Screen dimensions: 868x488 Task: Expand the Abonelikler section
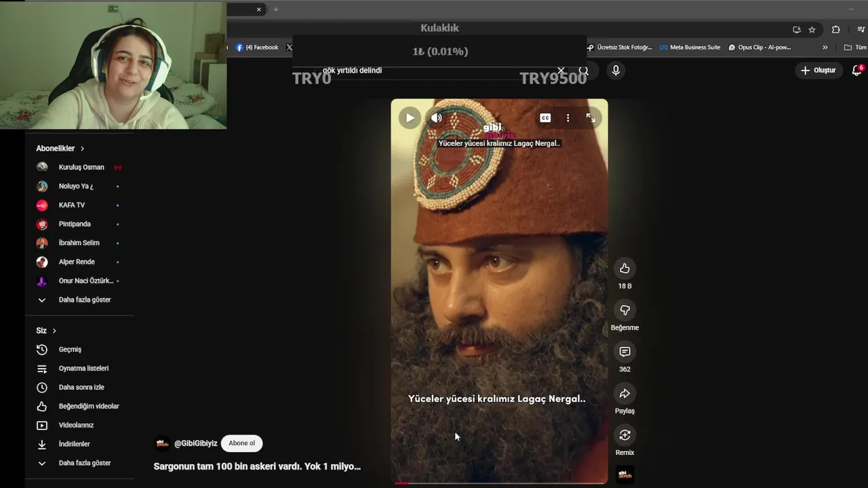[60, 148]
